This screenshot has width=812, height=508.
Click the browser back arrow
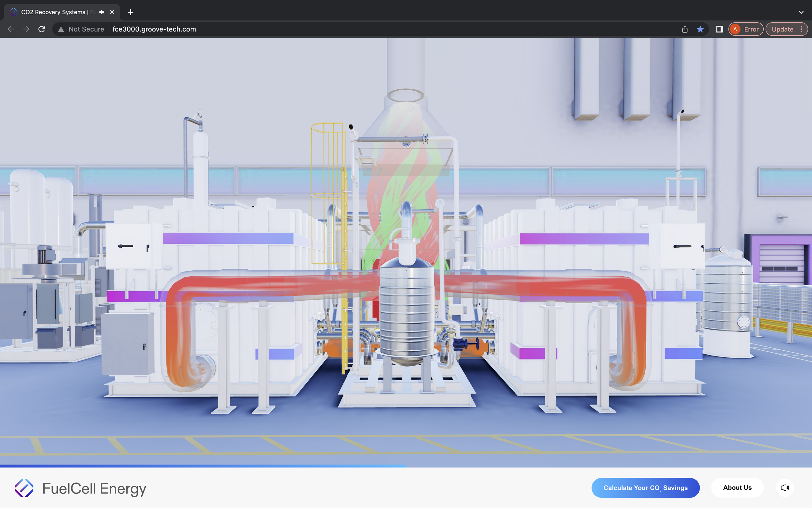pyautogui.click(x=11, y=29)
